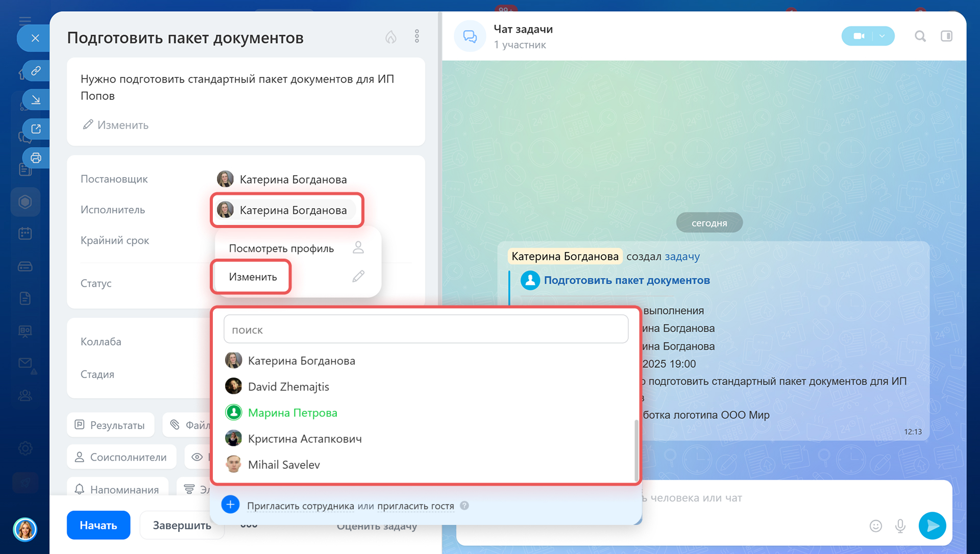Select Посмотреть профиль menu option
Screen dimensions: 980x554
(x=281, y=248)
